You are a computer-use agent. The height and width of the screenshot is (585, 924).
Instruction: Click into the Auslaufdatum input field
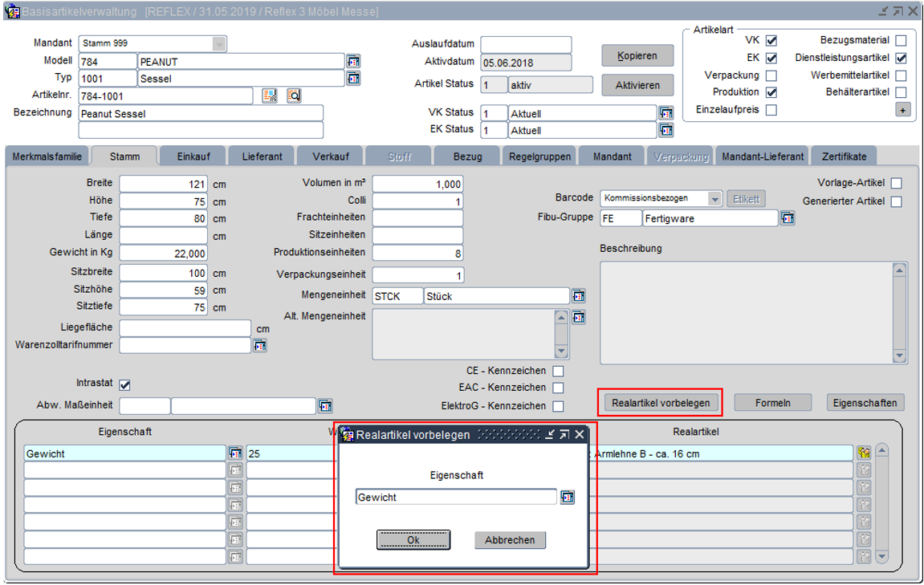coord(526,44)
